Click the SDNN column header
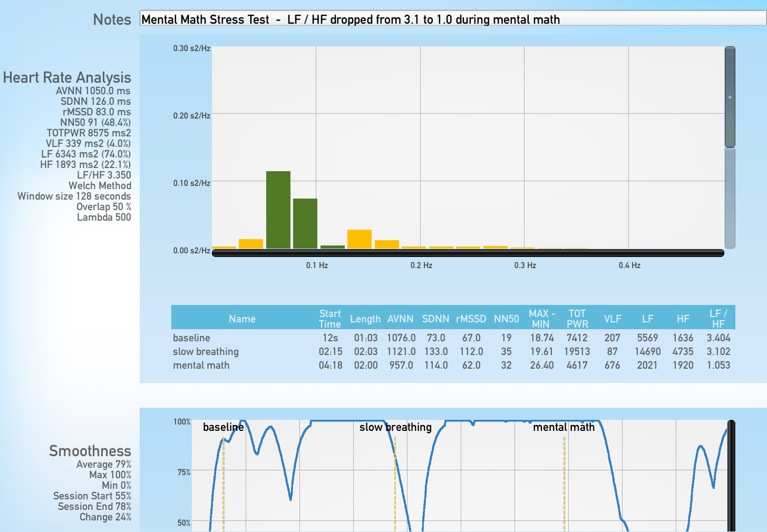767x532 pixels. click(x=435, y=318)
